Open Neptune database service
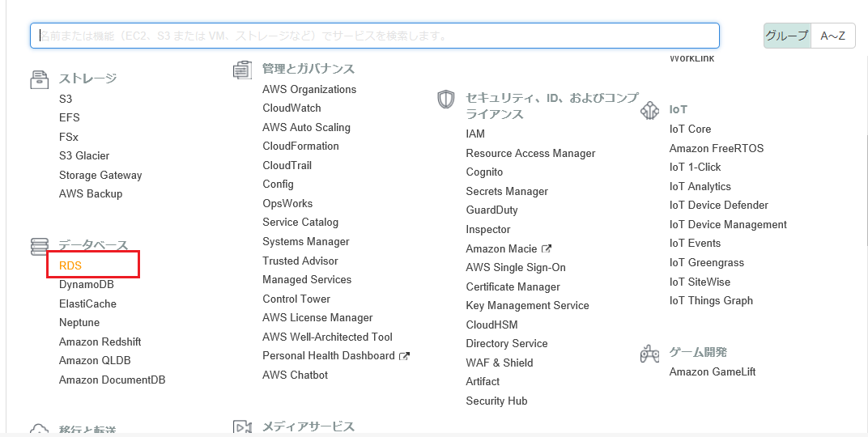 pos(79,323)
